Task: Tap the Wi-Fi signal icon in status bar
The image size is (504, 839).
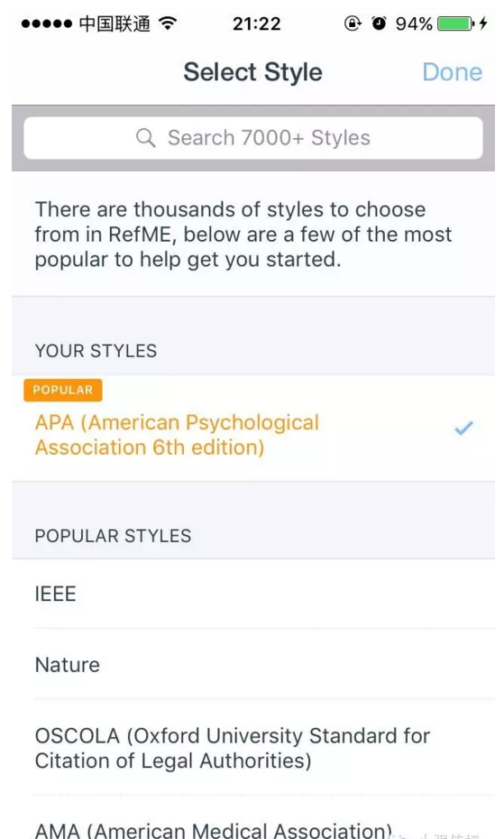Action: click(x=168, y=23)
